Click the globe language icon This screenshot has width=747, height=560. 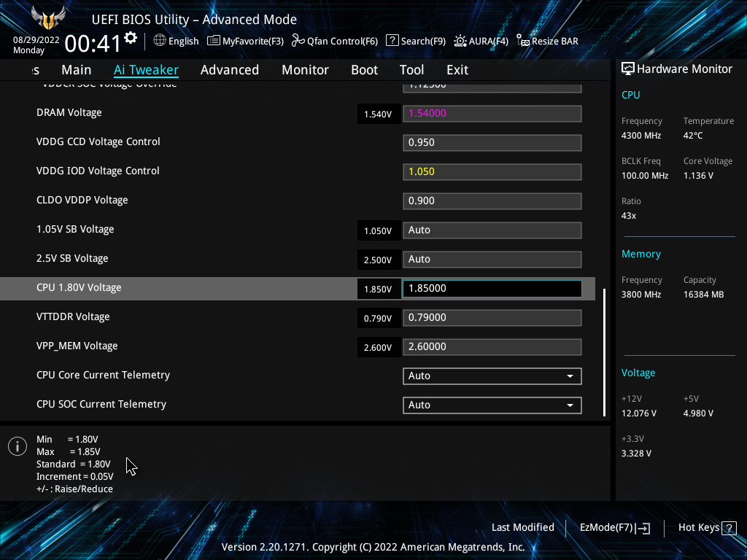[160, 41]
